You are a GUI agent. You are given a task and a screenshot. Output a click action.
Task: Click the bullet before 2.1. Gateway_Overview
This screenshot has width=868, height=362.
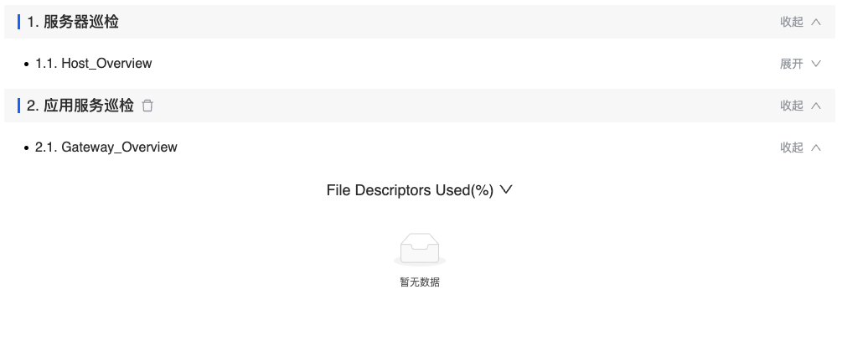[x=26, y=147]
